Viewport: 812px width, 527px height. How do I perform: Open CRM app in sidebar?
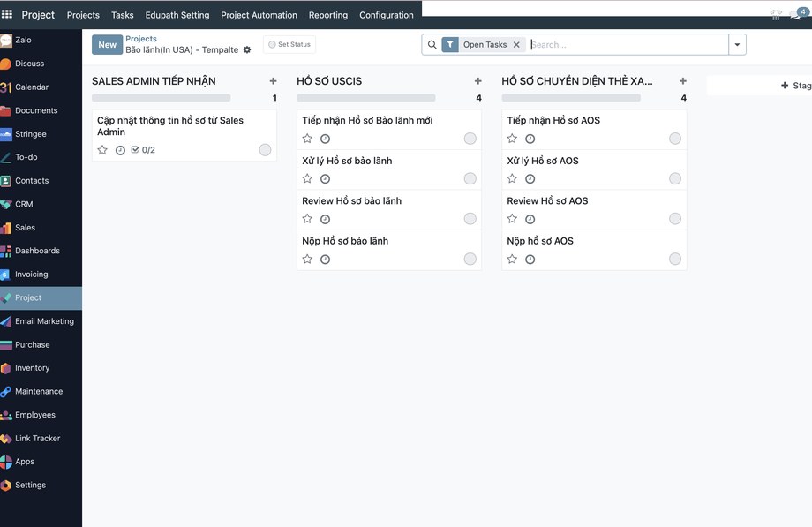41,204
